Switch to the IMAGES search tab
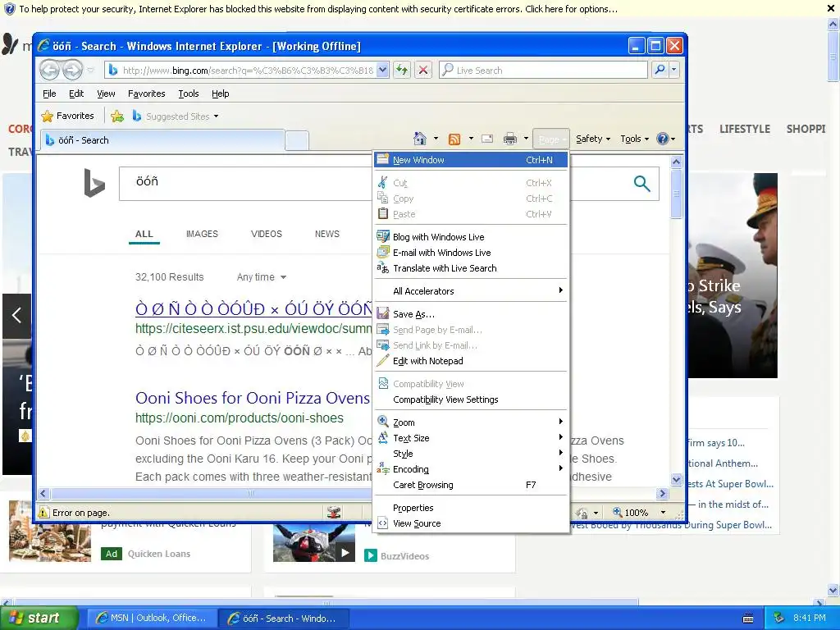The width and height of the screenshot is (840, 630). [x=202, y=234]
